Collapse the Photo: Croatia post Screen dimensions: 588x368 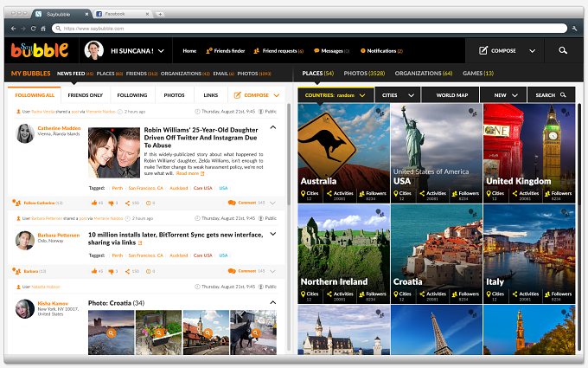[273, 302]
